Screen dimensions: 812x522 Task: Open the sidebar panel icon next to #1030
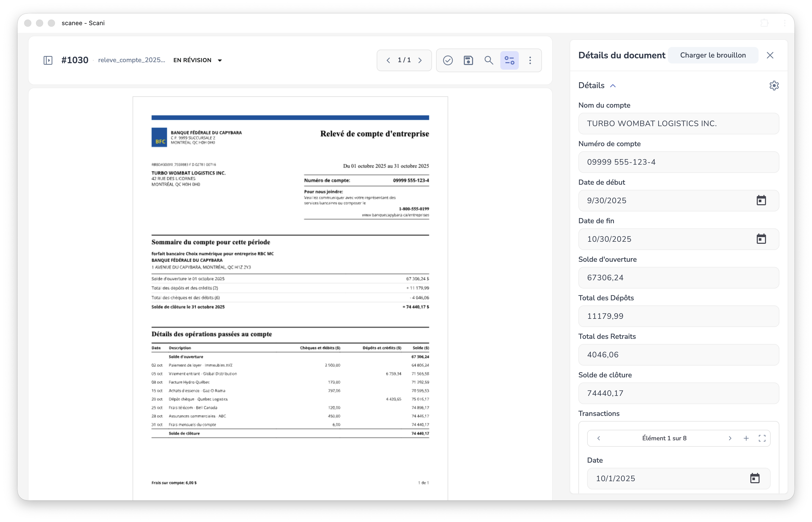pyautogui.click(x=48, y=60)
